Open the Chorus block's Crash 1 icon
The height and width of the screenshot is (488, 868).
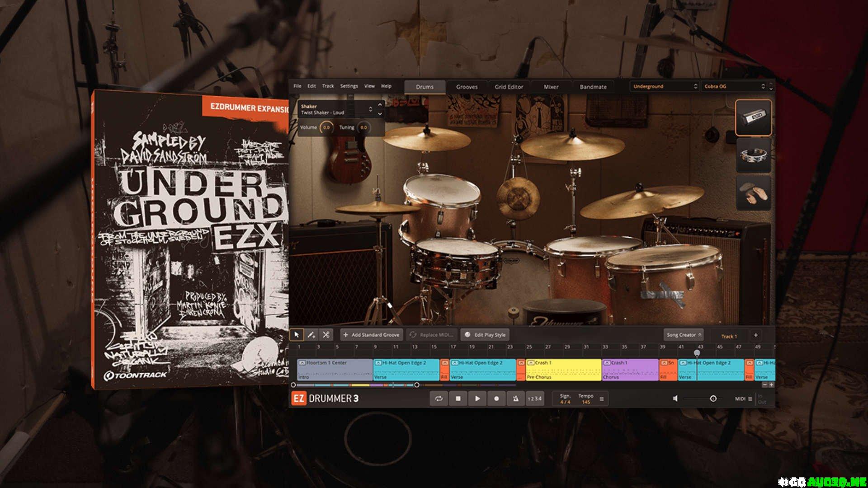[607, 363]
